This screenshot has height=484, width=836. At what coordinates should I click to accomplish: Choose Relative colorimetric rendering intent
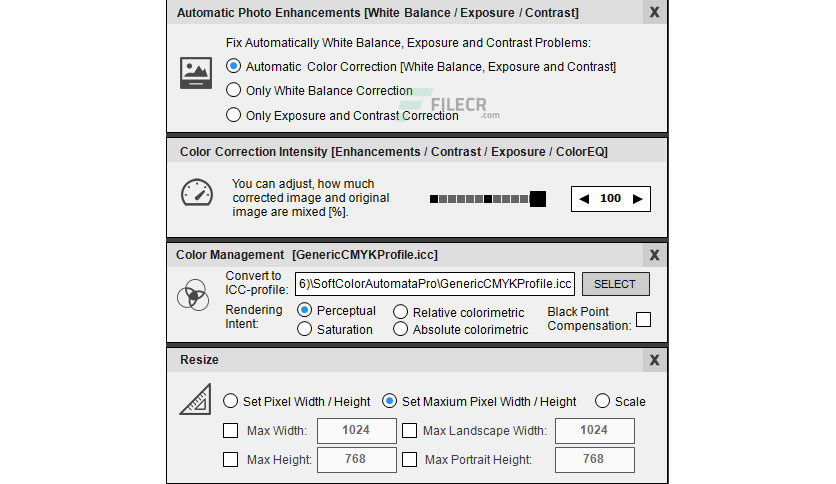[400, 312]
